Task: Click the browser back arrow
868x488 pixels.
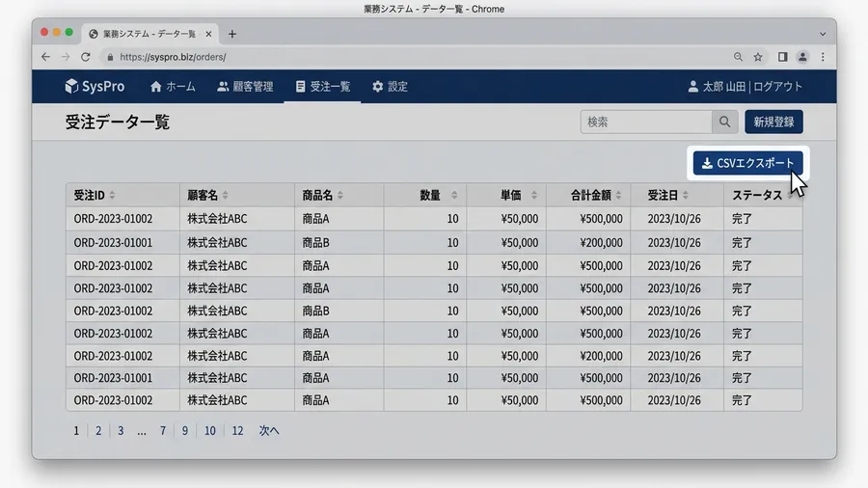Action: point(45,57)
